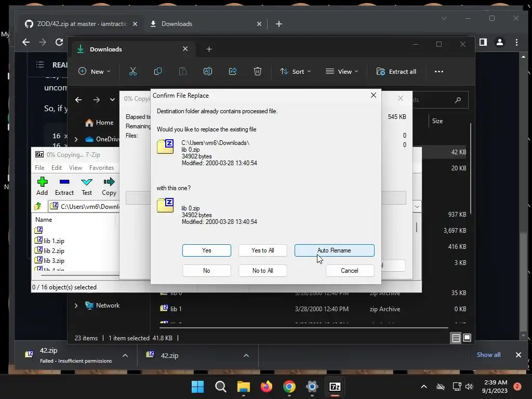Viewport: 532px width, 399px height.
Task: Click the 7-Zip taskbar icon
Action: point(335,387)
